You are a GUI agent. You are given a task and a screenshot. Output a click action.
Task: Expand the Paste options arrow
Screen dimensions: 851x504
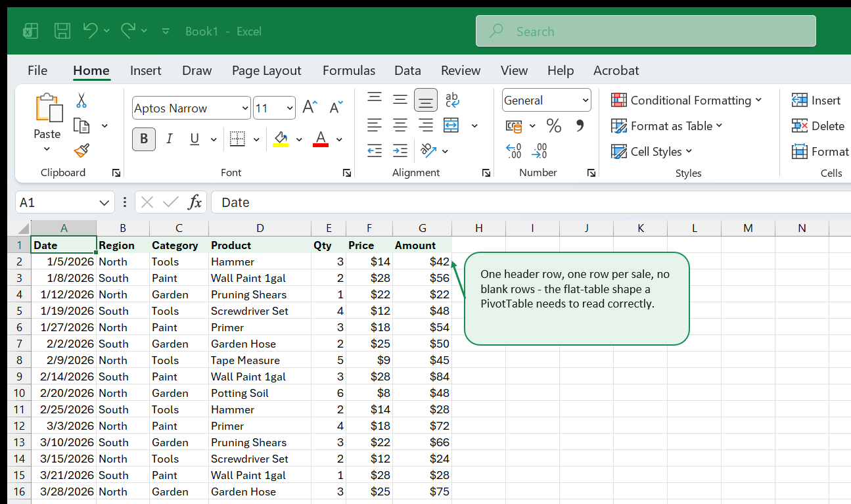coord(47,149)
